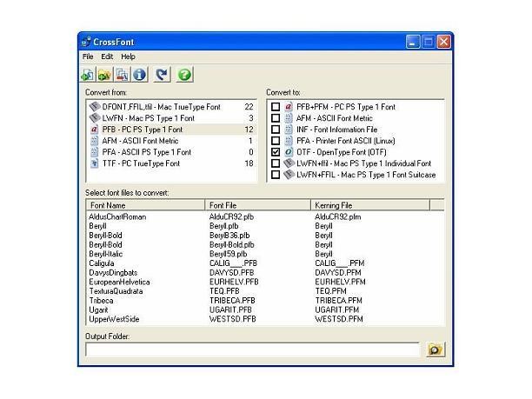This screenshot has height=399, width=532.
Task: Click the browse output folder icon
Action: (x=435, y=349)
